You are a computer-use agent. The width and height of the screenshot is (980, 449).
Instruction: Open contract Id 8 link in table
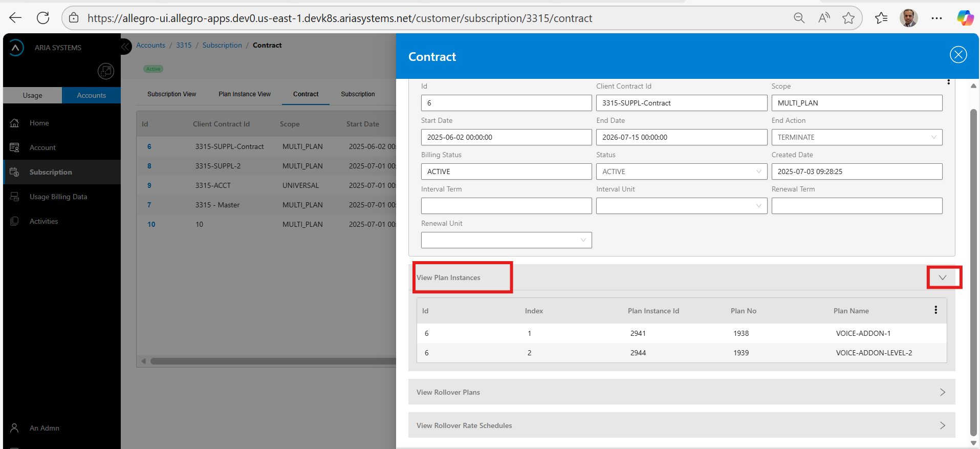(x=149, y=166)
